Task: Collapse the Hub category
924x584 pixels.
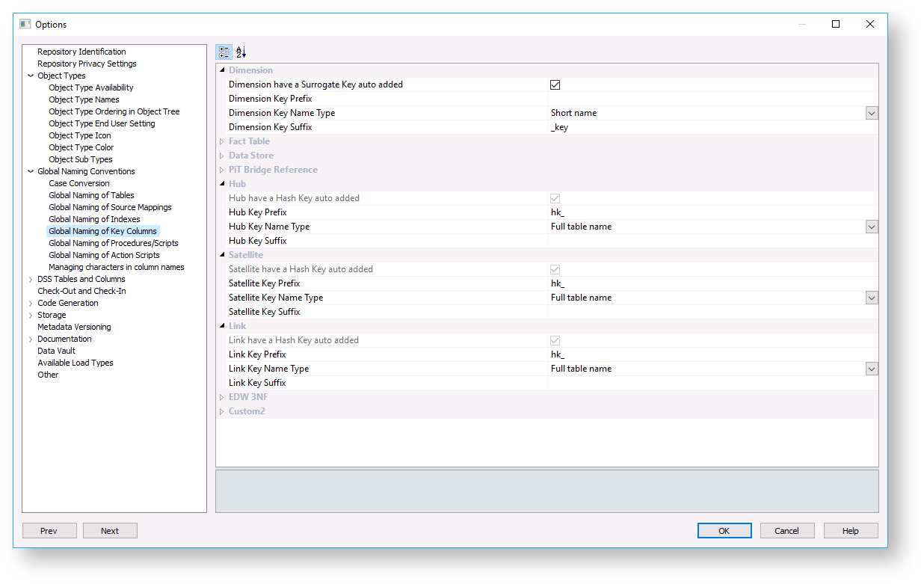Action: 222,184
